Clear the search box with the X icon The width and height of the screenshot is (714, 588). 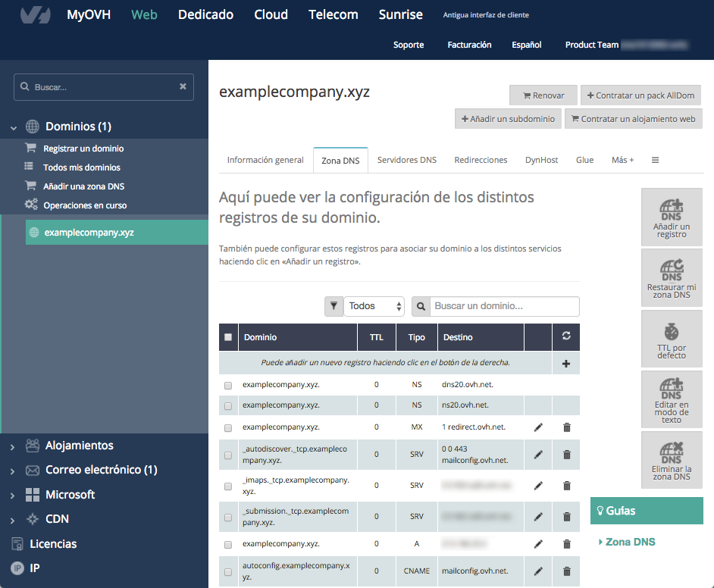click(x=183, y=86)
